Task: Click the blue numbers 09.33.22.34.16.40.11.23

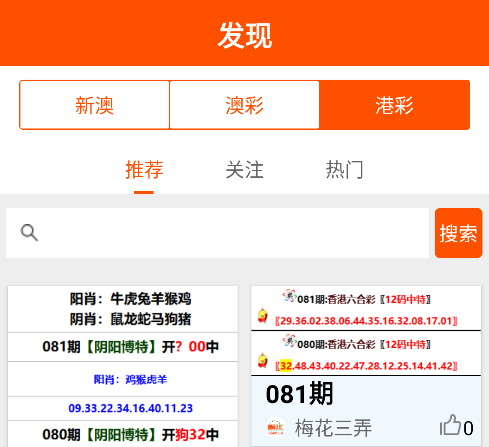Action: (x=130, y=408)
